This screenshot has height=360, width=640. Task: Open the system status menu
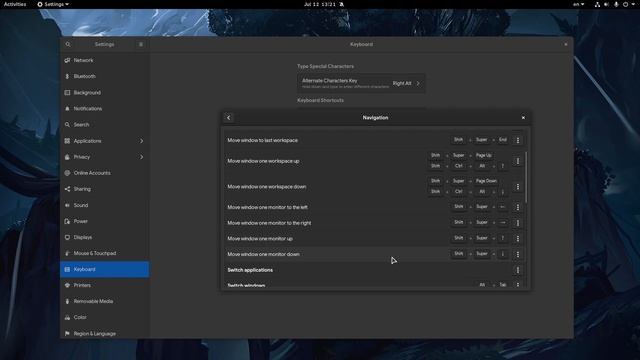click(616, 4)
